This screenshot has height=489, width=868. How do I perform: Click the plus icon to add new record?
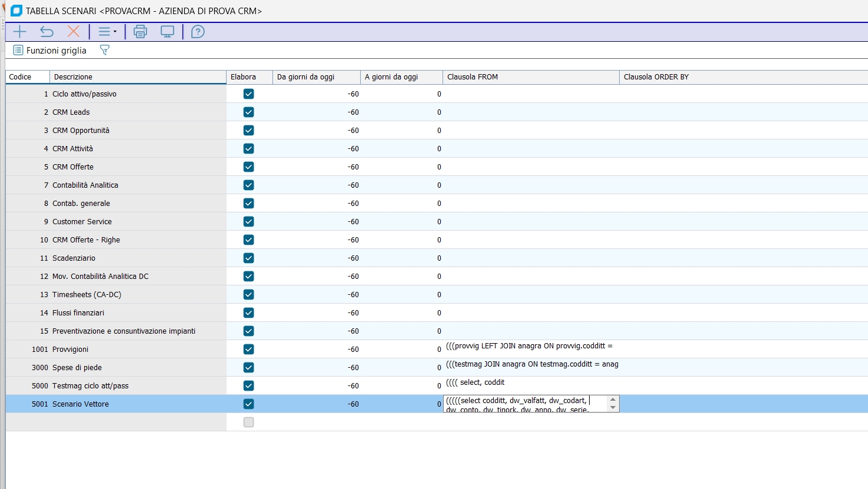click(x=19, y=32)
